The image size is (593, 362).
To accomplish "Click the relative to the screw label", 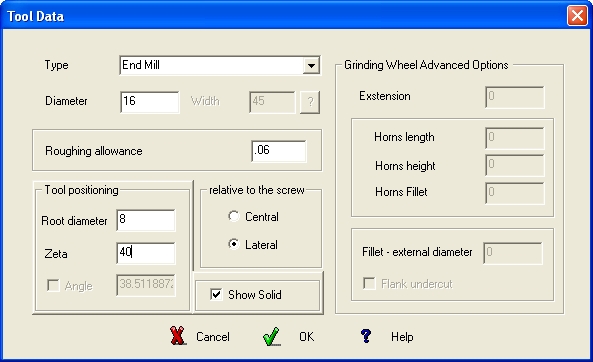I will (x=257, y=190).
